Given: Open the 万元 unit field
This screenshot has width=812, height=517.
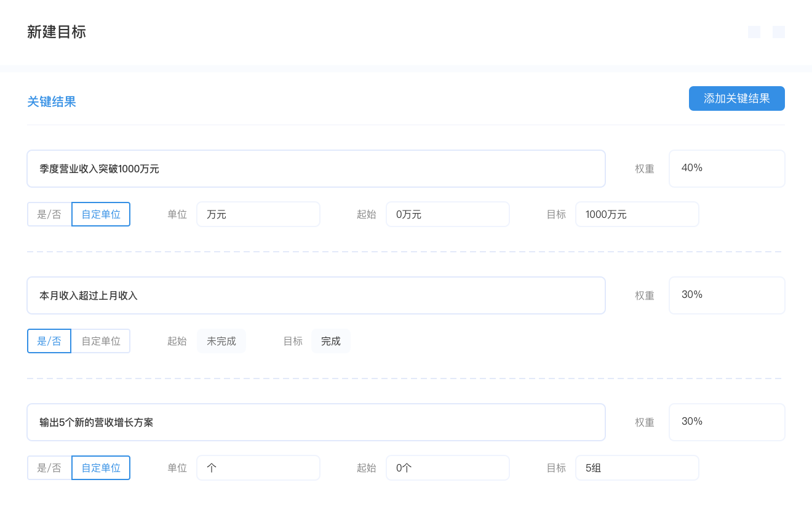Looking at the screenshot, I should tap(258, 214).
